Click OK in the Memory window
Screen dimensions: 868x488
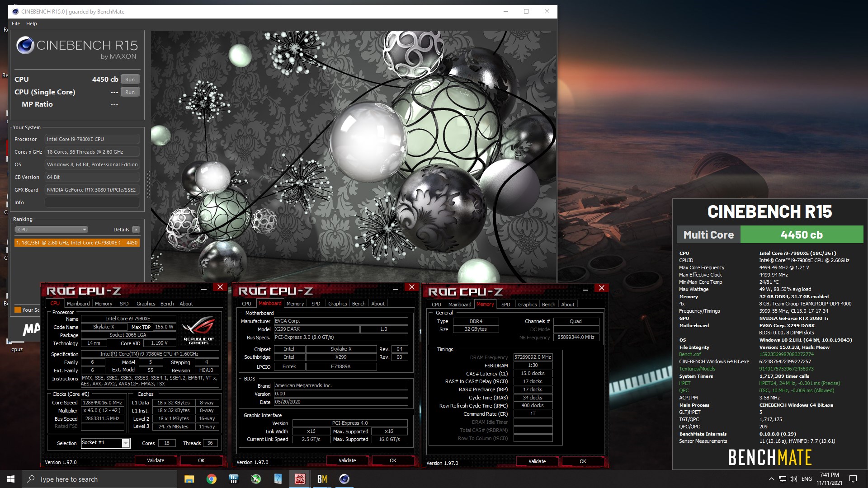click(583, 461)
